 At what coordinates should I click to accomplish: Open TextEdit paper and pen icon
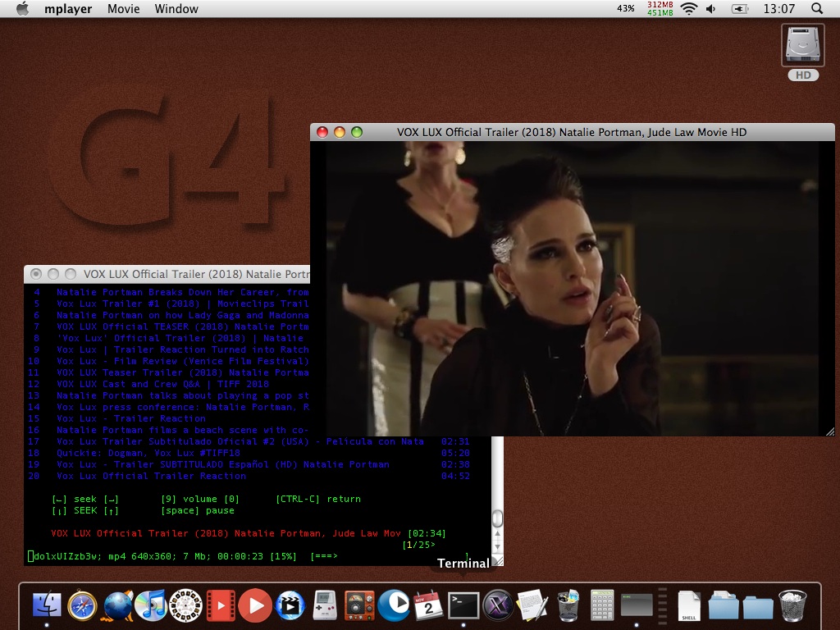tap(532, 605)
